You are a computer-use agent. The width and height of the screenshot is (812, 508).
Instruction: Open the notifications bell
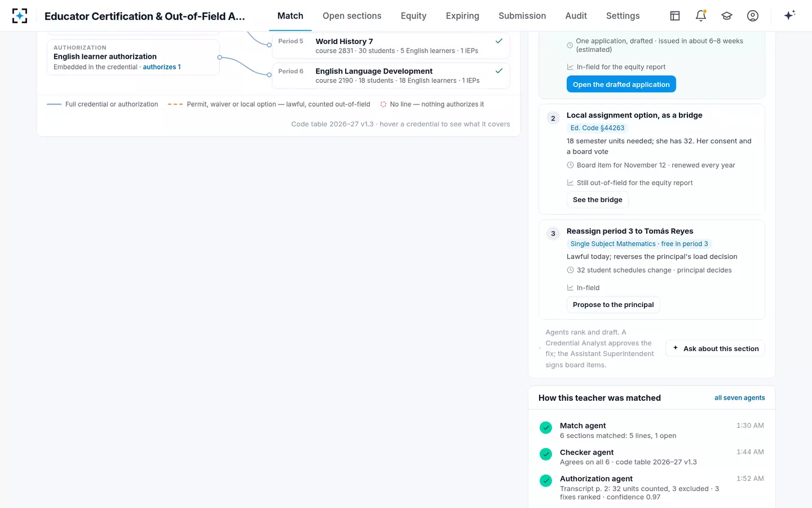(x=701, y=16)
